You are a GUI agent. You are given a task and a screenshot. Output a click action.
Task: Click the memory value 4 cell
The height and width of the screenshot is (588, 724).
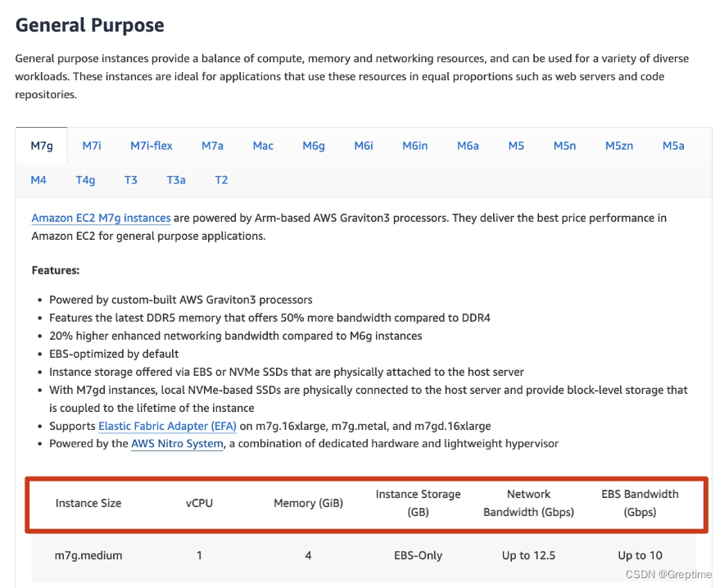click(309, 555)
